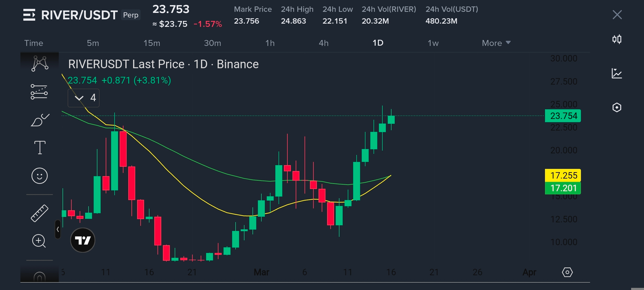Screen dimensions: 644x290
Task: Open the RIVER/USDT pair list menu
Action: click(29, 15)
